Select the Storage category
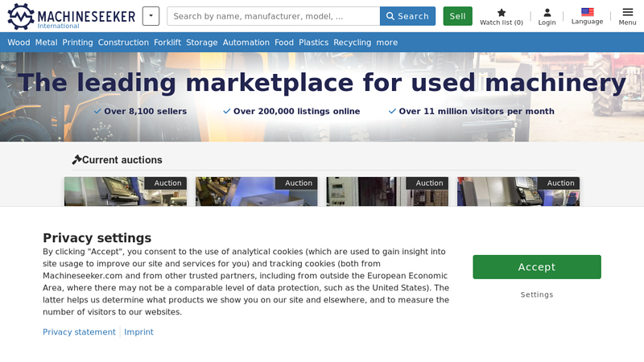Viewport: 644px width, 362px height. [202, 43]
